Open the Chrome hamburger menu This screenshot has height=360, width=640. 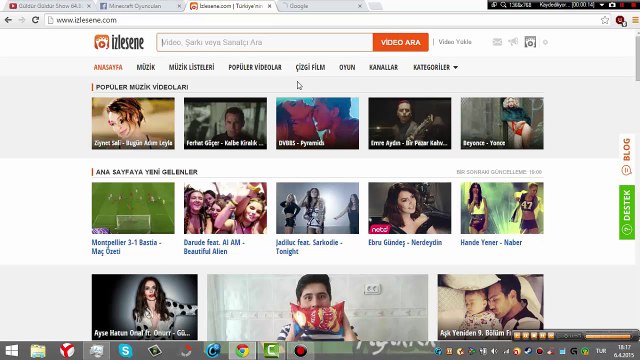pos(635,20)
